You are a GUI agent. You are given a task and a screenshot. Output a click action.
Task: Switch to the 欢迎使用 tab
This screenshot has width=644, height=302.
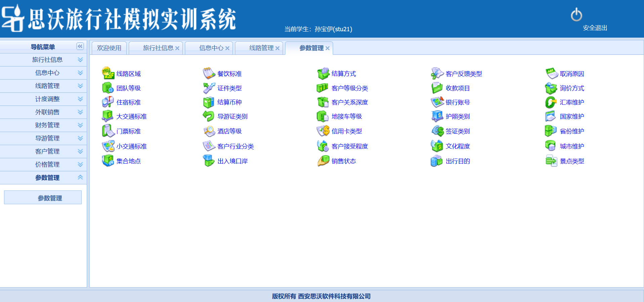(x=109, y=48)
